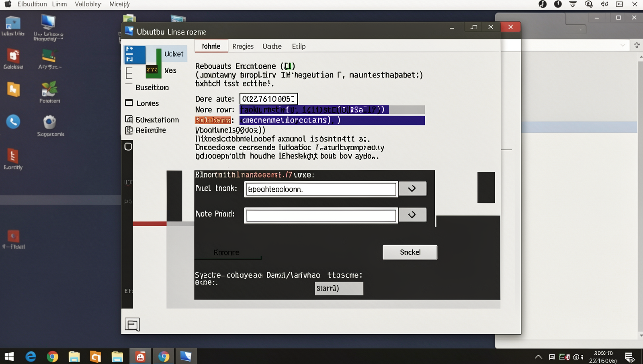The image size is (643, 364).
Task: Click the Elbuultiun menu in the top bar
Action: point(32,4)
